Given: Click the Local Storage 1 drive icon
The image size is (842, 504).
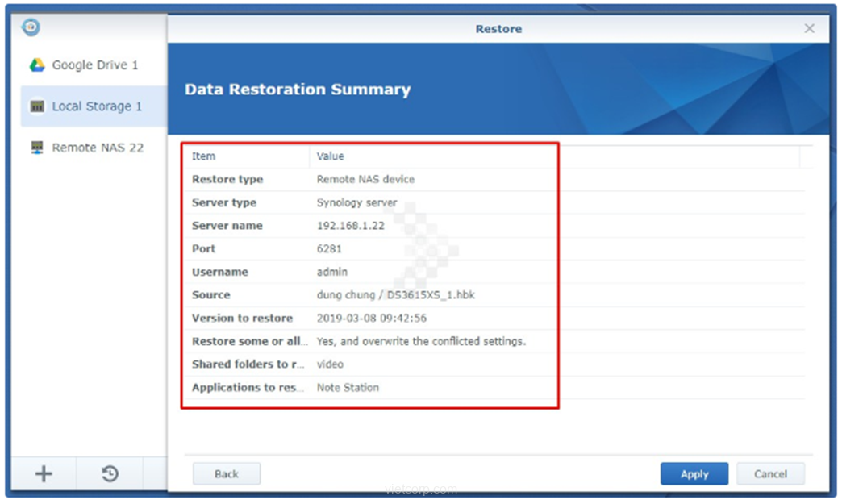Looking at the screenshot, I should click(x=37, y=106).
